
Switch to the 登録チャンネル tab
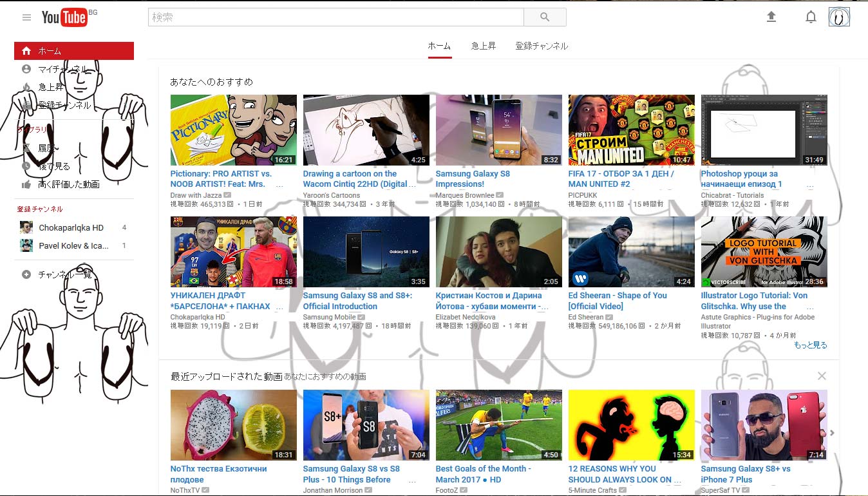click(542, 46)
